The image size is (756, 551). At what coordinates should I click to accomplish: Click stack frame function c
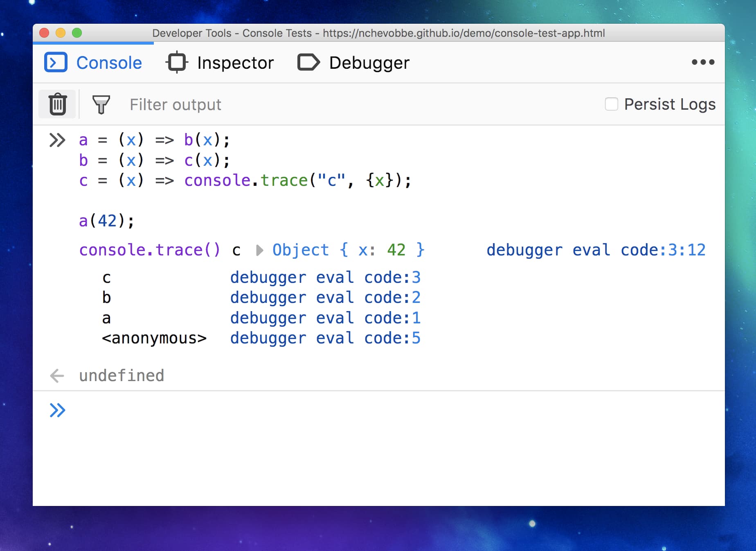[x=106, y=278]
